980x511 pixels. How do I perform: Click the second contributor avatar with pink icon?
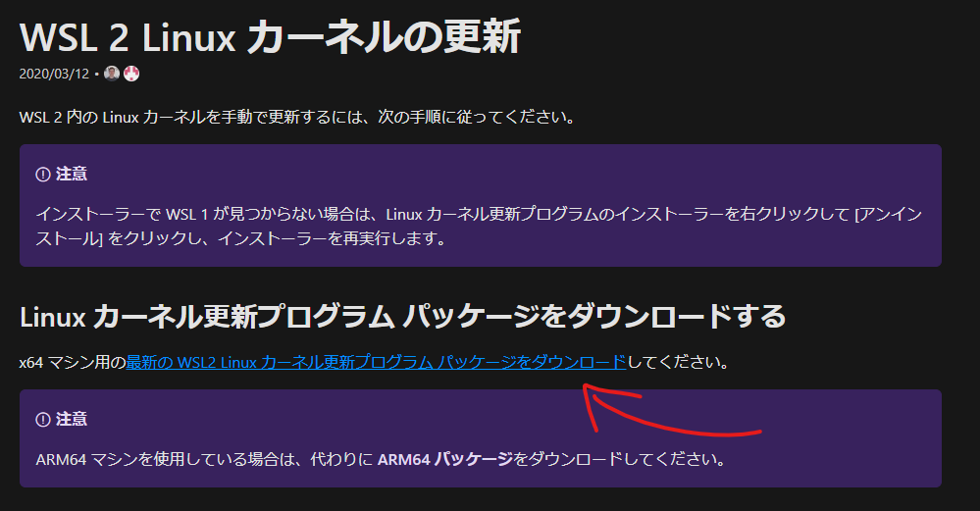(x=131, y=74)
